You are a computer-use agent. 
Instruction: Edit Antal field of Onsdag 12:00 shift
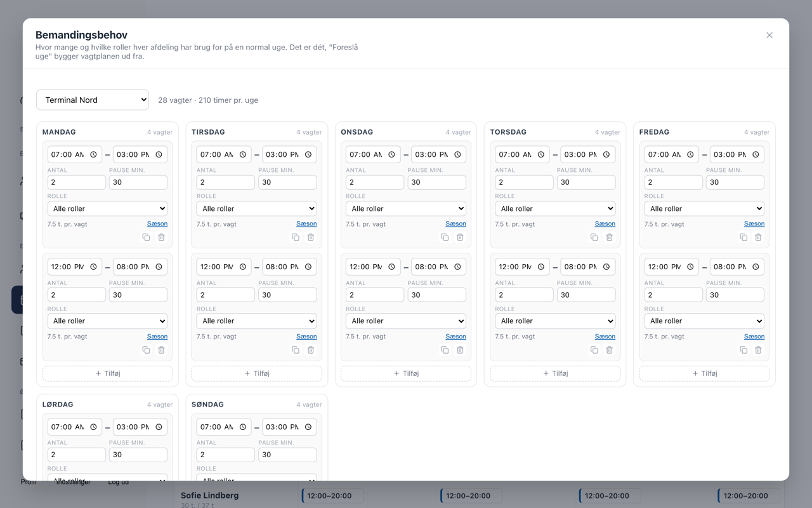(x=375, y=295)
